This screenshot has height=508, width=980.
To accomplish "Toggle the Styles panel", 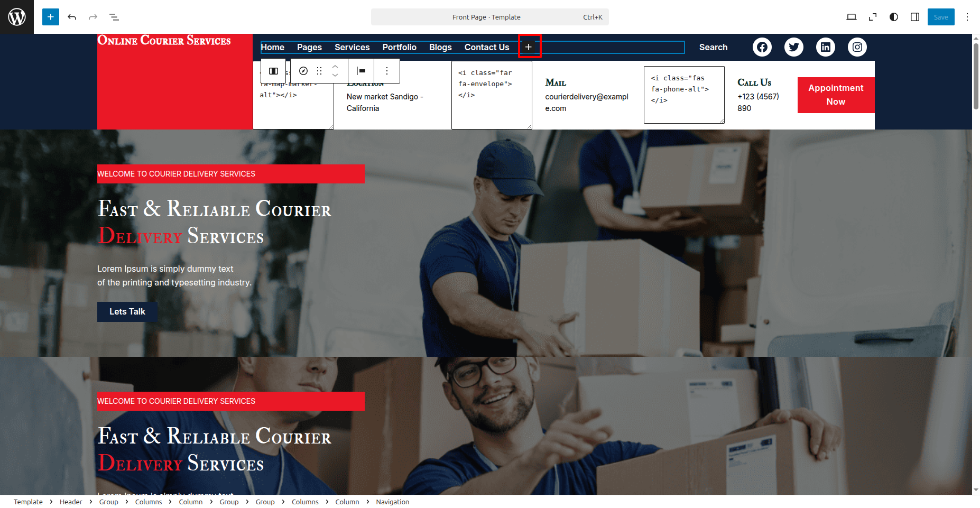I will click(893, 17).
